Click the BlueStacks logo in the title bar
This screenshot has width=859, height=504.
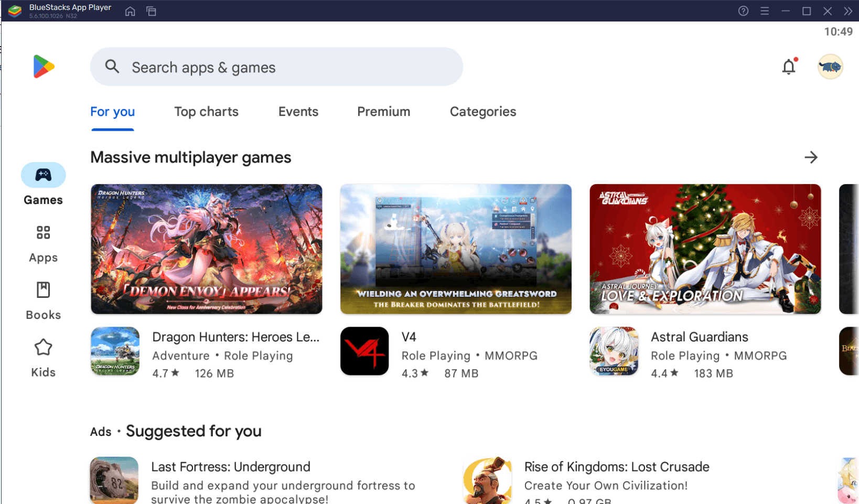click(x=15, y=11)
